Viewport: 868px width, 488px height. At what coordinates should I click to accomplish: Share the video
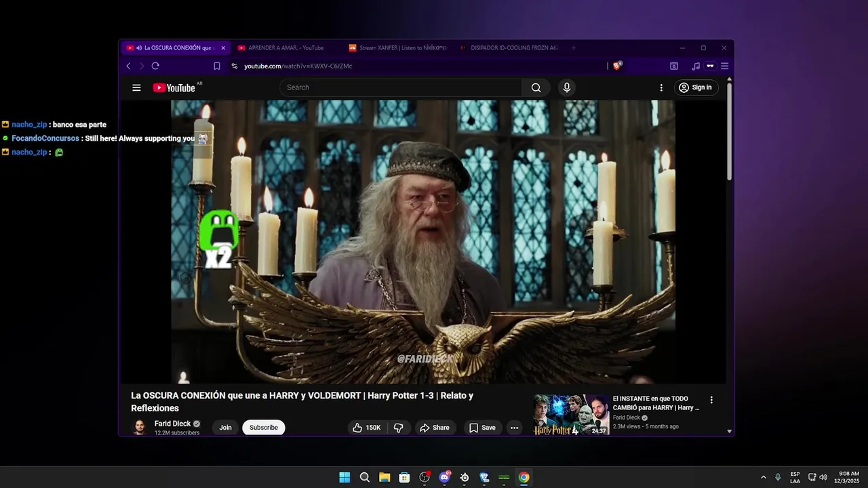pos(435,428)
